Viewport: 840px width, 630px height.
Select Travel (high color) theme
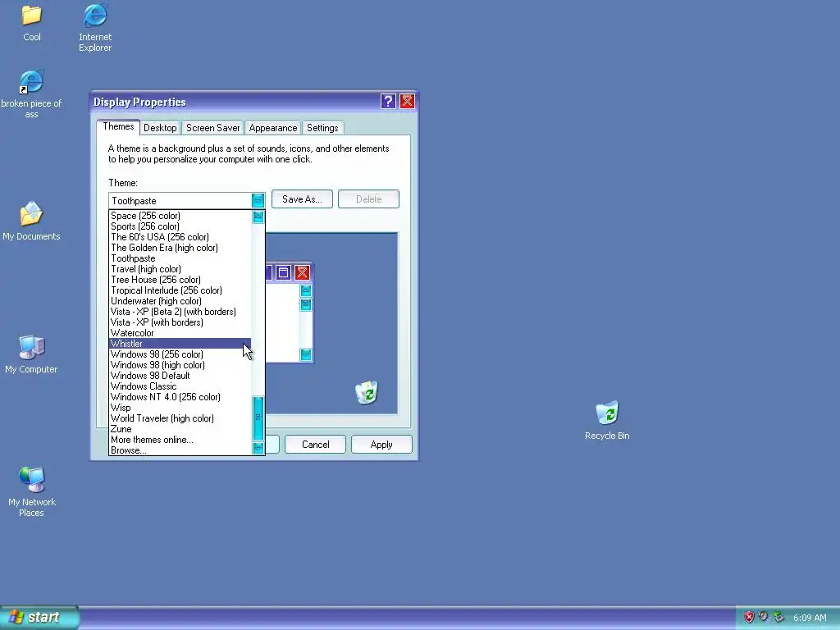(x=180, y=269)
